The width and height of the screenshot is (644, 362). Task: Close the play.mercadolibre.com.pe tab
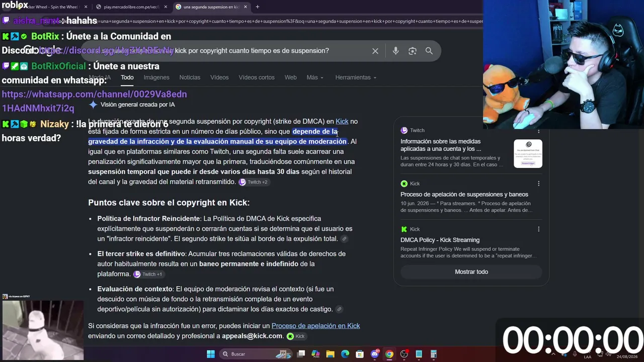click(x=166, y=7)
